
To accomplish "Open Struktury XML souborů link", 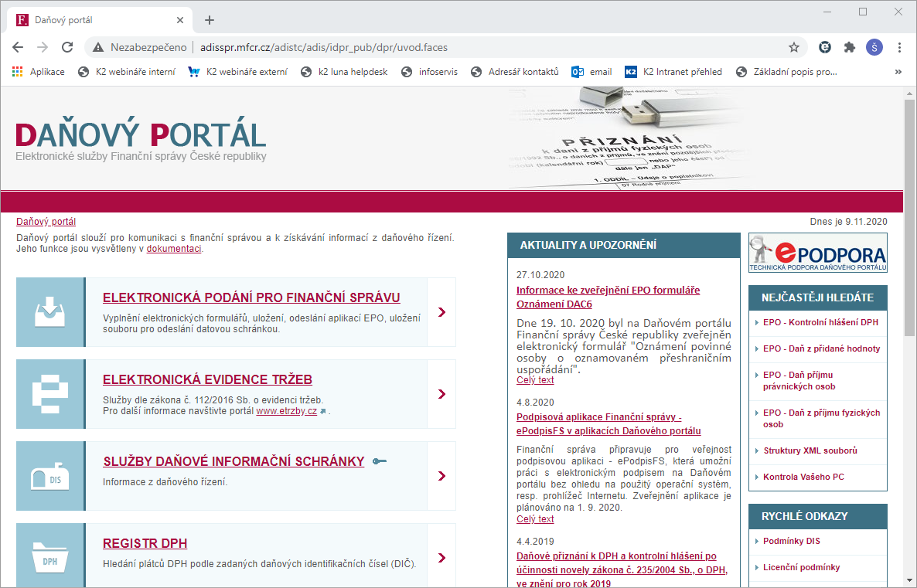I will [x=810, y=450].
